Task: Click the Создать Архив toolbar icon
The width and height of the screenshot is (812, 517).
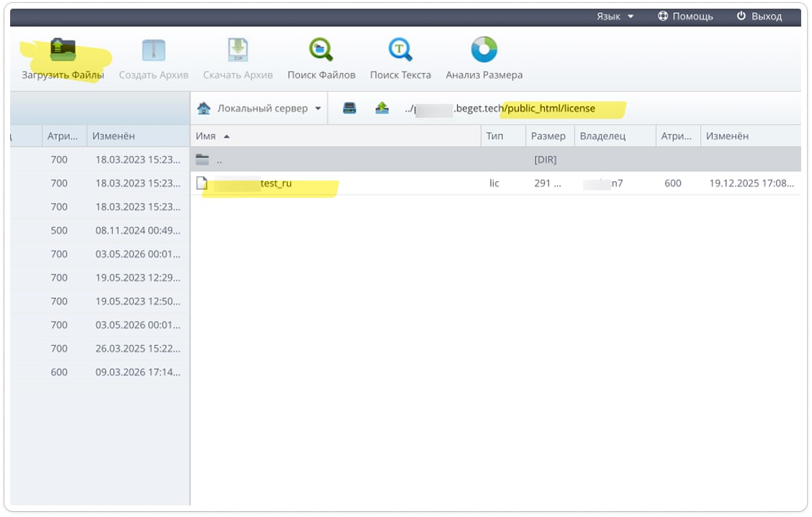Action: tap(153, 51)
